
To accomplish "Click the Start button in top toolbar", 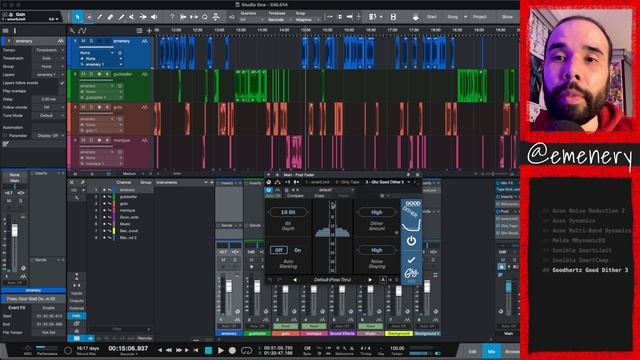I will click(x=431, y=17).
